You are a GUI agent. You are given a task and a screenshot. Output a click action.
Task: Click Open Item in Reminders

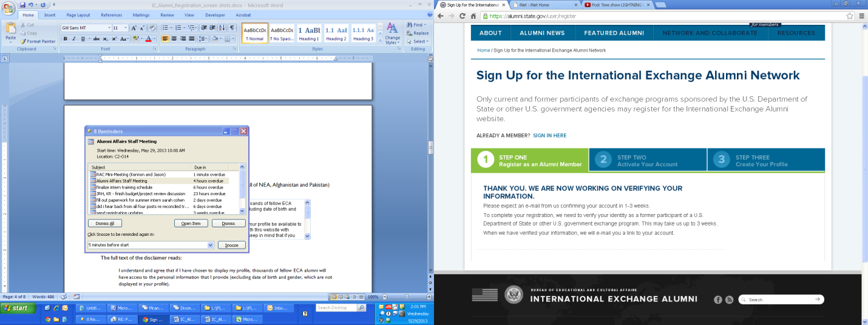coord(191,223)
